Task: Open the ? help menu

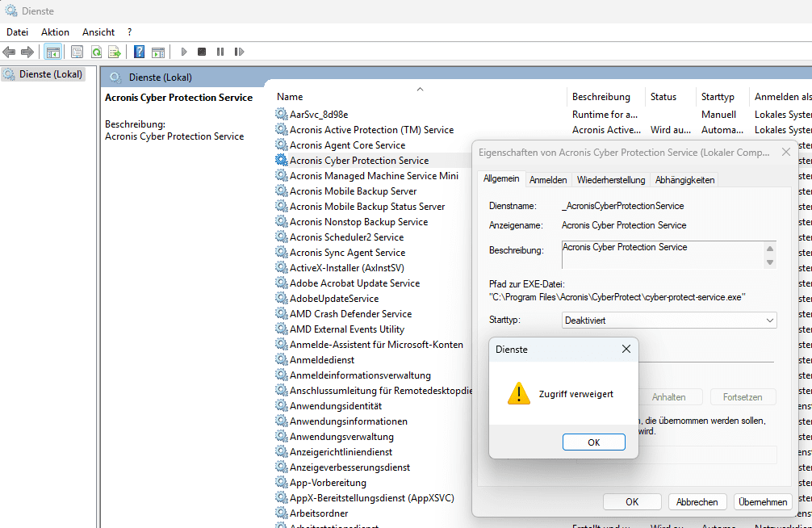Action: pos(129,32)
